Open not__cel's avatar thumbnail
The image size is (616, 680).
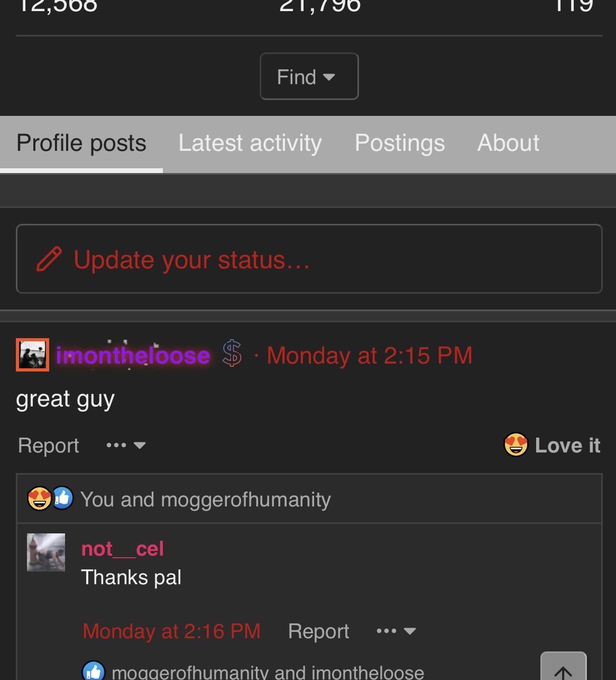pos(46,552)
